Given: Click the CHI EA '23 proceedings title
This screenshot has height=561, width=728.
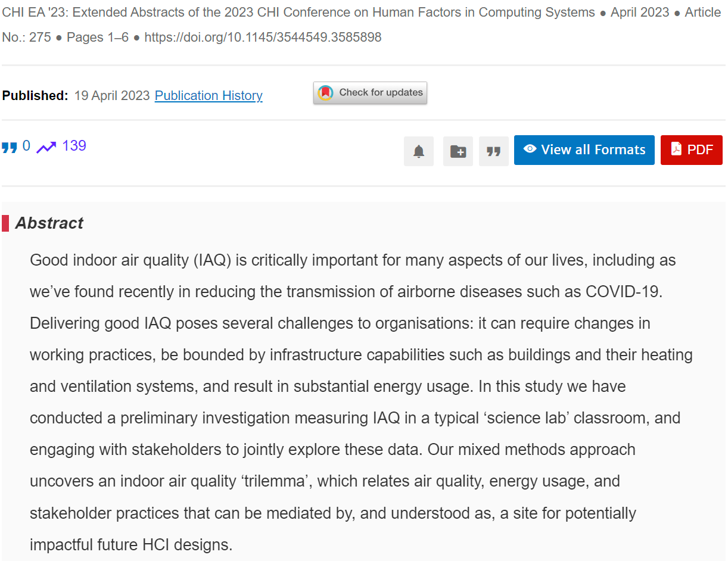Looking at the screenshot, I should tap(298, 13).
